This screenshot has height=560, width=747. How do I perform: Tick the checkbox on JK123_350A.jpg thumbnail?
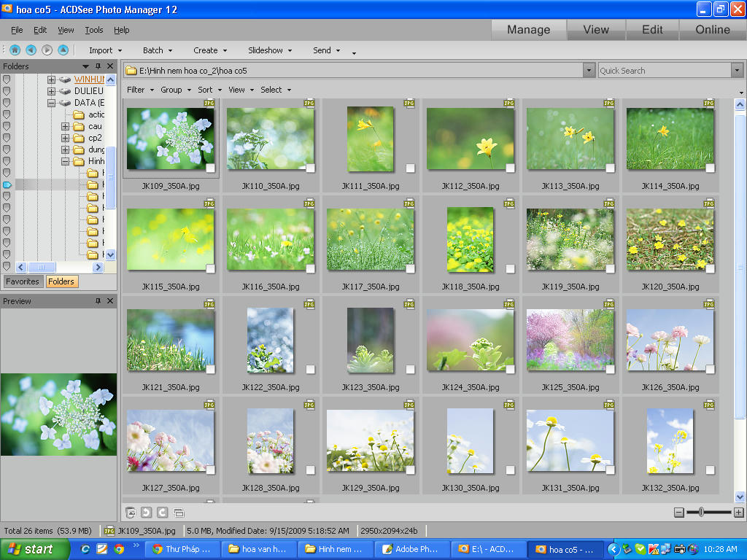point(410,369)
